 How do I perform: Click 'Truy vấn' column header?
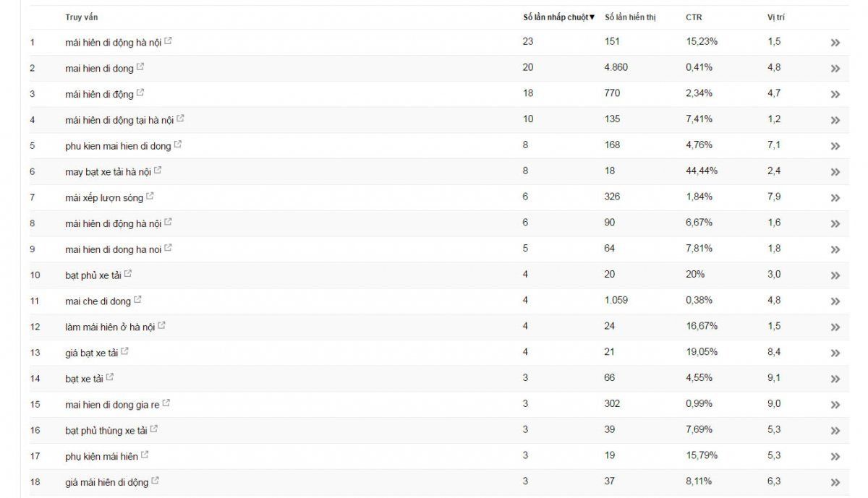[81, 17]
